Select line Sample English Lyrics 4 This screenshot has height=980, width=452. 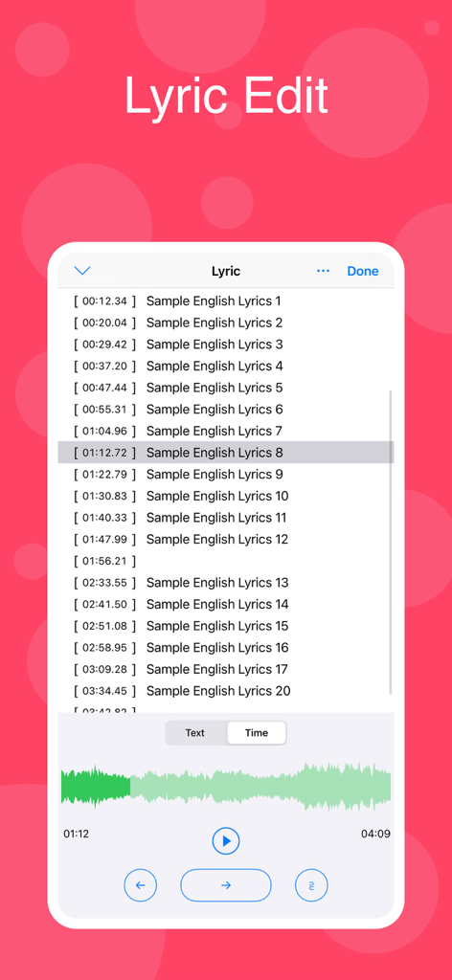(x=215, y=366)
